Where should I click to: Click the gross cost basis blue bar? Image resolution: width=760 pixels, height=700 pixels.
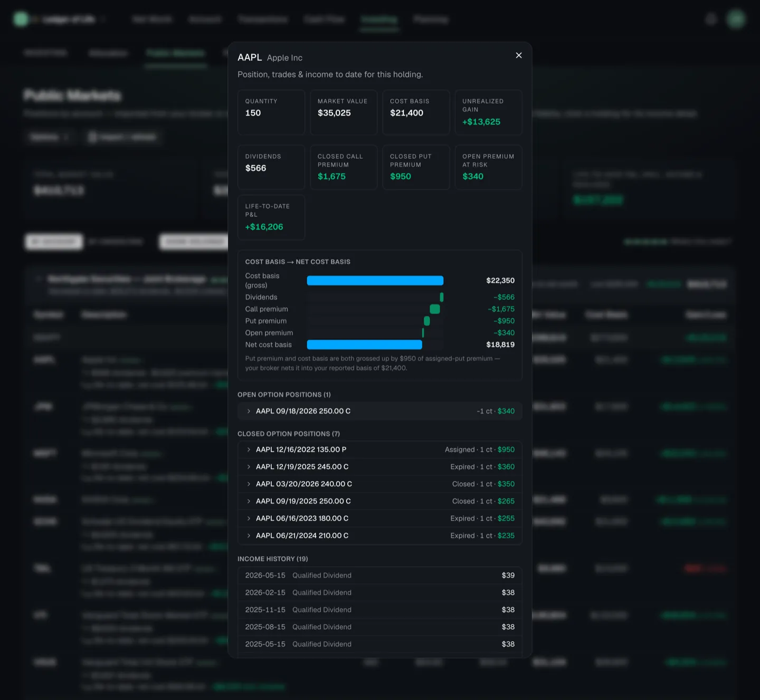pos(375,281)
